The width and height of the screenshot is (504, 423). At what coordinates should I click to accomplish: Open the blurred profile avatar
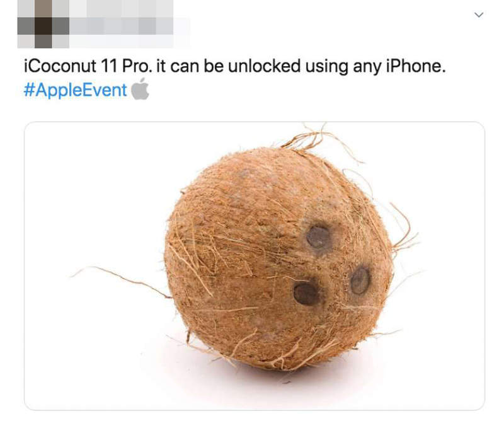tap(43, 24)
